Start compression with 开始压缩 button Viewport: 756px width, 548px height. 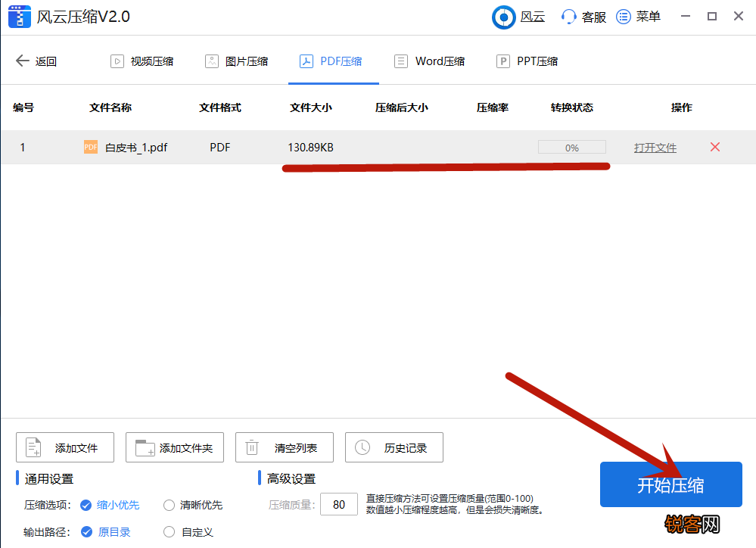coord(670,484)
